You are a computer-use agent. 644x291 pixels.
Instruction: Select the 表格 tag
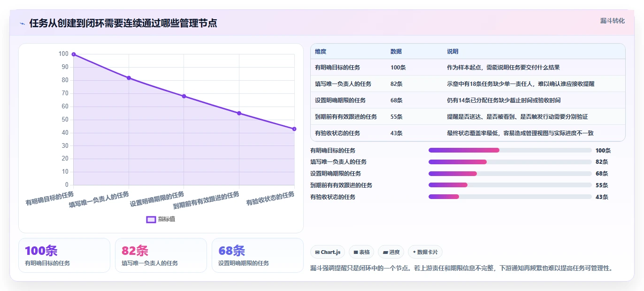coord(361,252)
